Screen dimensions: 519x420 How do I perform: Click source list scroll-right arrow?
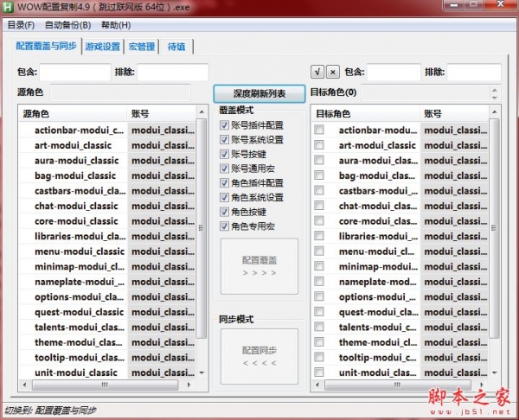point(189,385)
